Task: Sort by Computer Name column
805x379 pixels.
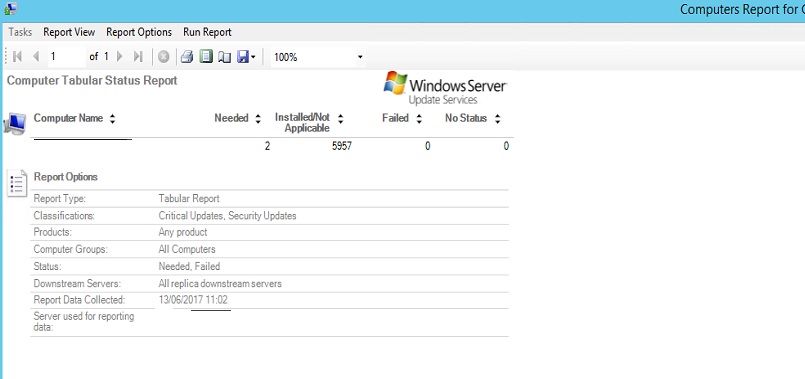Action: (112, 119)
